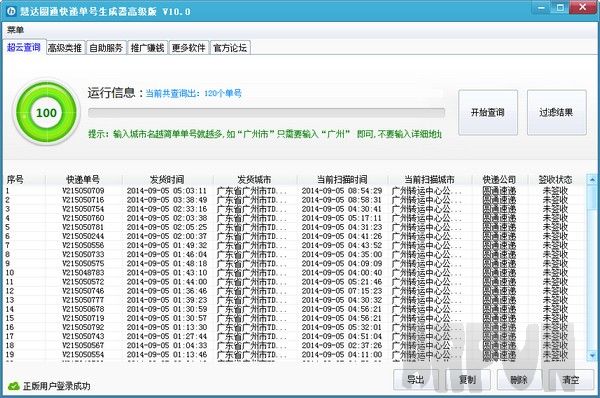The height and width of the screenshot is (398, 600).
Task: Select tracking number V215048783
Action: pyautogui.click(x=83, y=272)
